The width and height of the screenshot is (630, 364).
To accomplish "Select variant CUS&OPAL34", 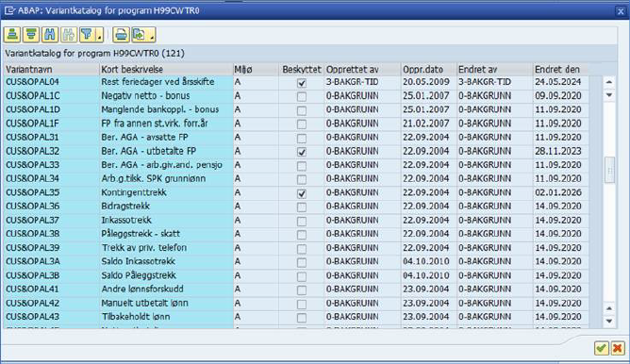I will coord(32,178).
